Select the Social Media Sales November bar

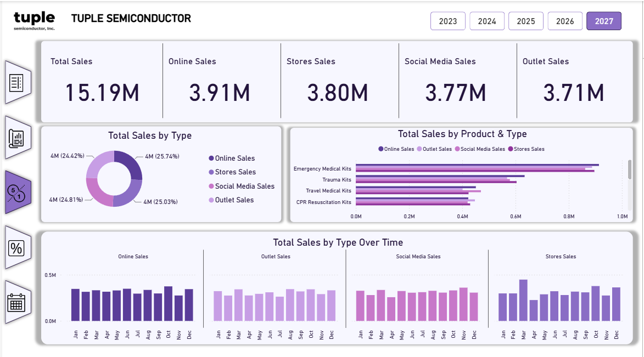coord(463,304)
